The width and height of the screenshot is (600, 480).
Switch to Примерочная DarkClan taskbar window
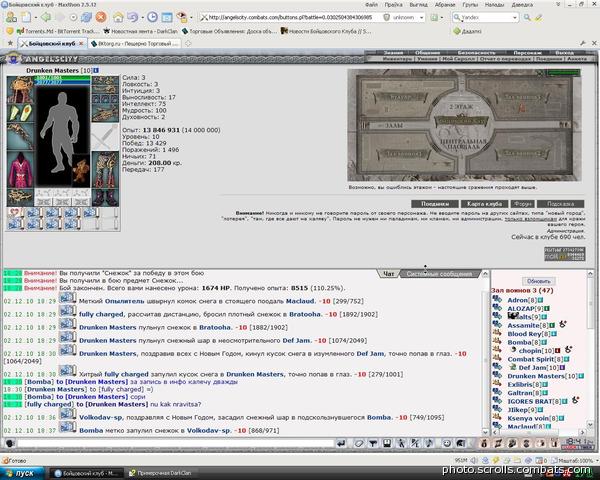coord(161,473)
